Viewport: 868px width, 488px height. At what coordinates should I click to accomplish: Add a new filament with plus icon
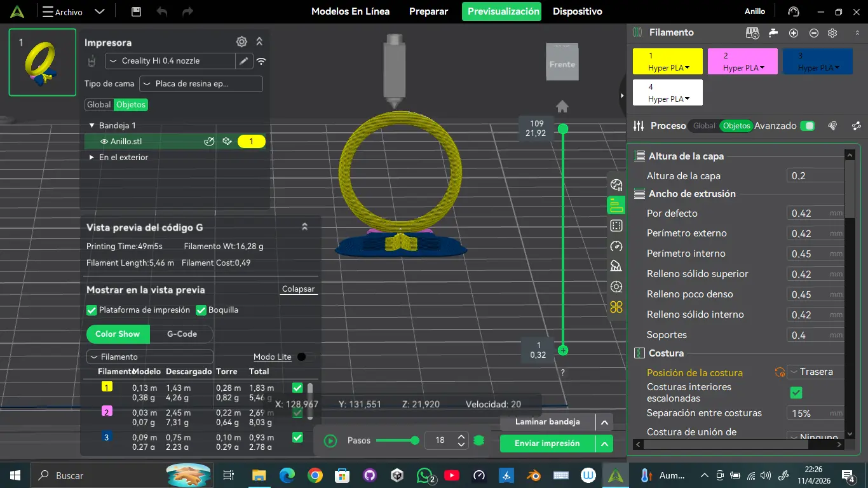coord(794,32)
